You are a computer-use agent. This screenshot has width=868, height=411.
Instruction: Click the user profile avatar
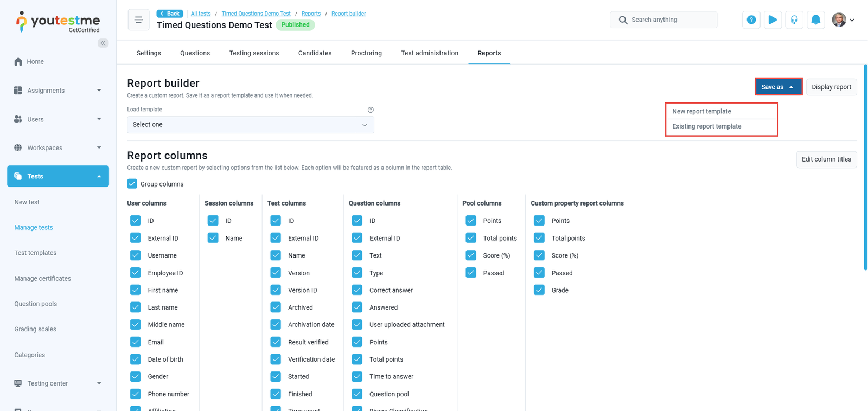point(839,20)
